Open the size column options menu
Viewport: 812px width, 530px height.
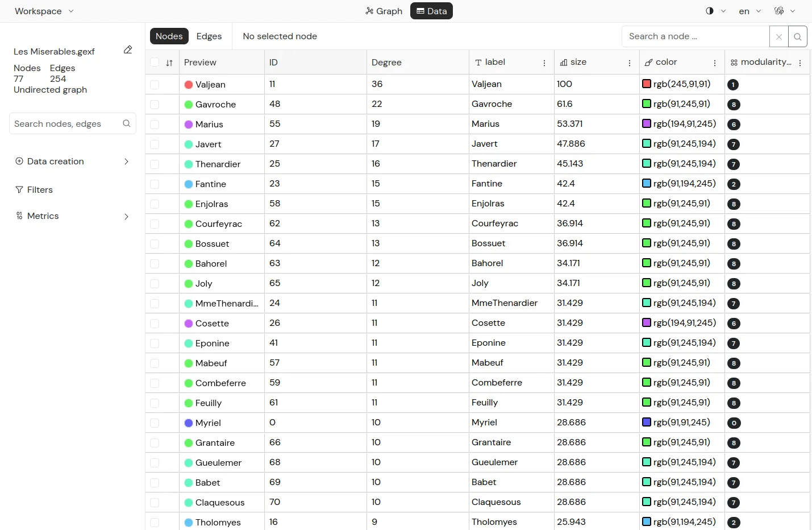[630, 63]
